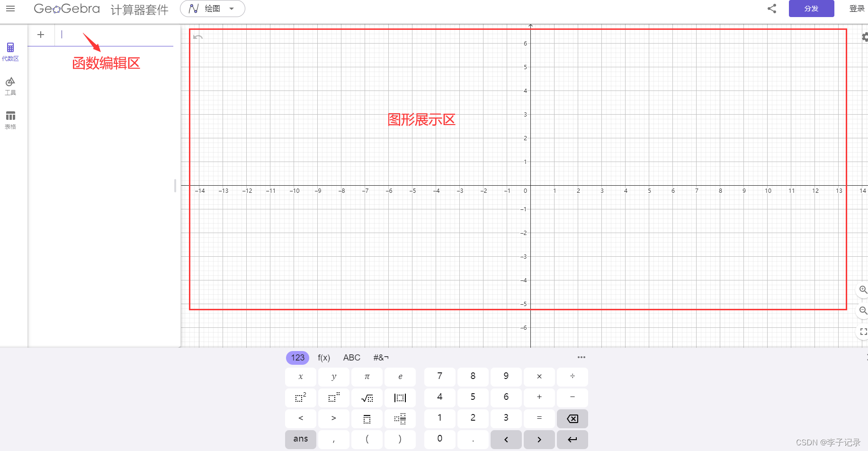Tap the number 5 key
This screenshot has width=868, height=451.
pyautogui.click(x=473, y=397)
